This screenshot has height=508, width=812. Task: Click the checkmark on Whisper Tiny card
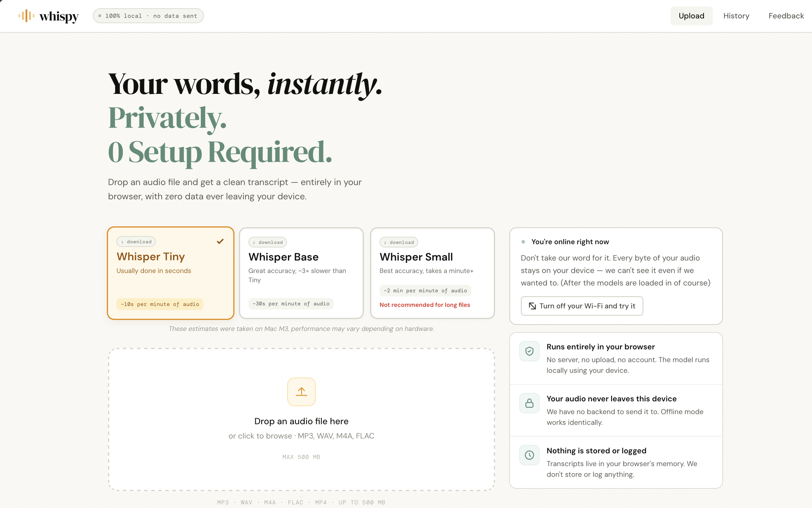[x=220, y=241]
